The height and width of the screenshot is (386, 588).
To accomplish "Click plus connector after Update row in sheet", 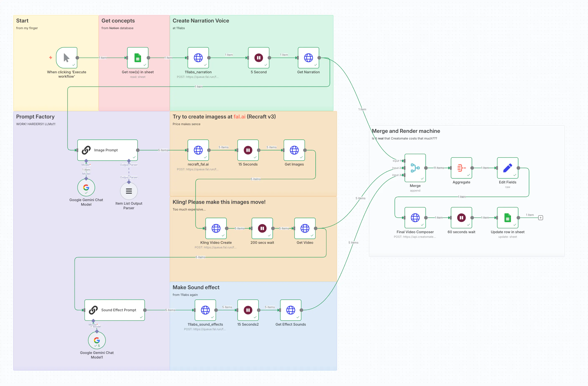I will (540, 218).
